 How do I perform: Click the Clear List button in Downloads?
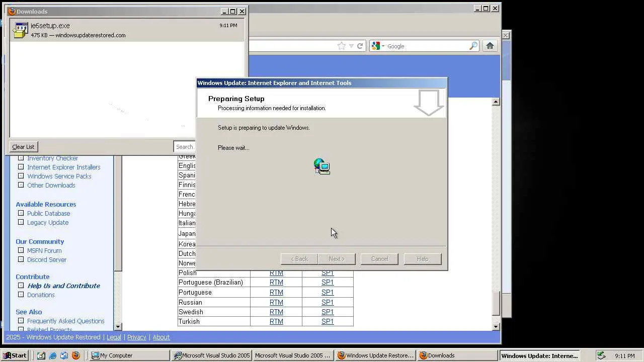click(23, 147)
